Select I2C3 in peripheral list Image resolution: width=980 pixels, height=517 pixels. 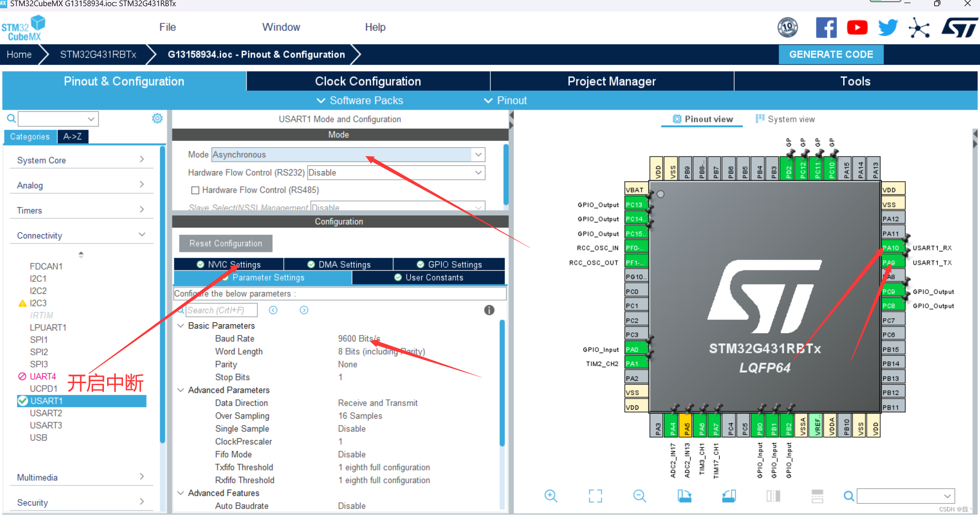coord(38,303)
